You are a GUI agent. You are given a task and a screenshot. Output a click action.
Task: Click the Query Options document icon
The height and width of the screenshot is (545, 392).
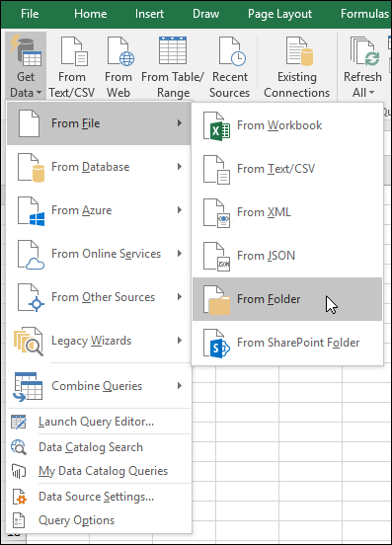19,520
